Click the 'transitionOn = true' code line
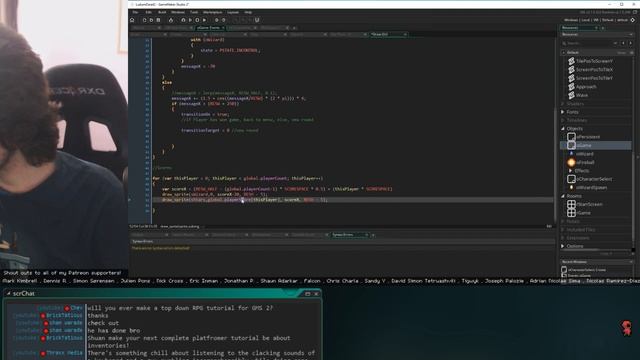This screenshot has height=360, width=640. coord(205,114)
